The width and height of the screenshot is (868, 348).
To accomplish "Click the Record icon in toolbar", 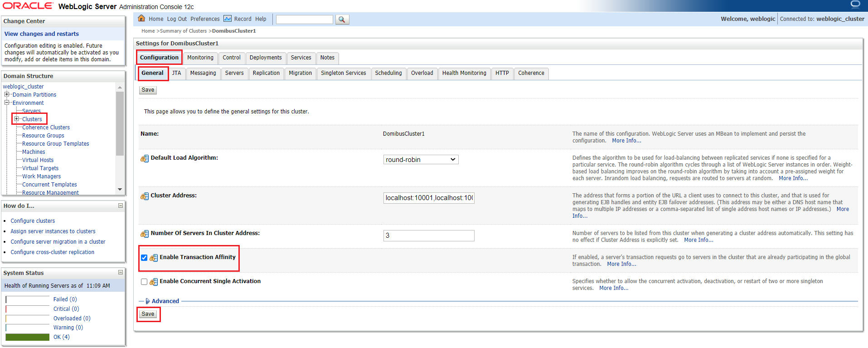I will [228, 19].
